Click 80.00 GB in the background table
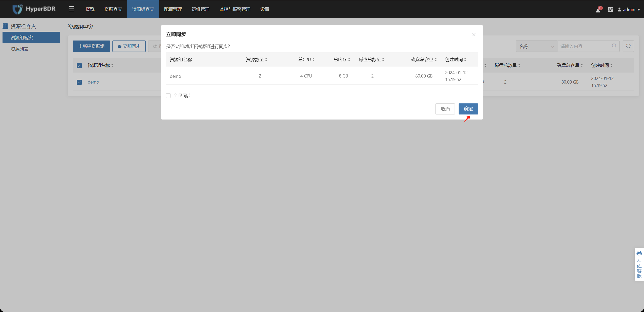Viewport: 644px width, 312px height. point(570,82)
